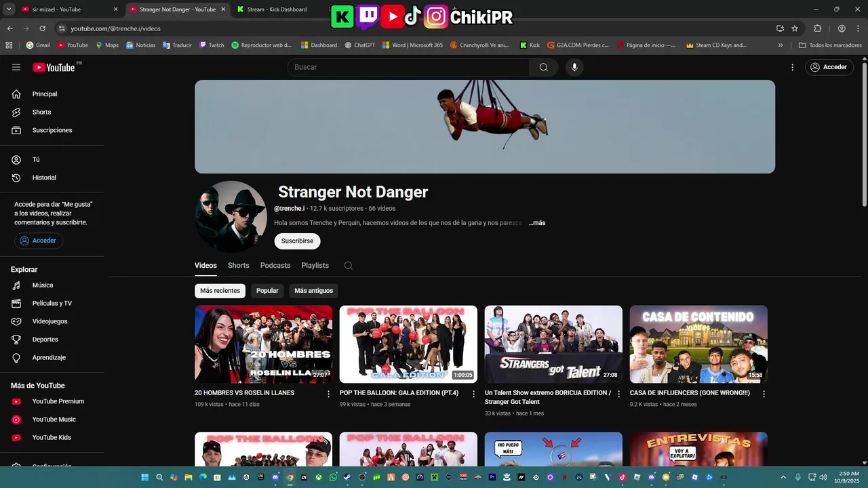Image resolution: width=868 pixels, height=488 pixels.
Task: Open Todos los marcadores folder
Action: [x=830, y=45]
